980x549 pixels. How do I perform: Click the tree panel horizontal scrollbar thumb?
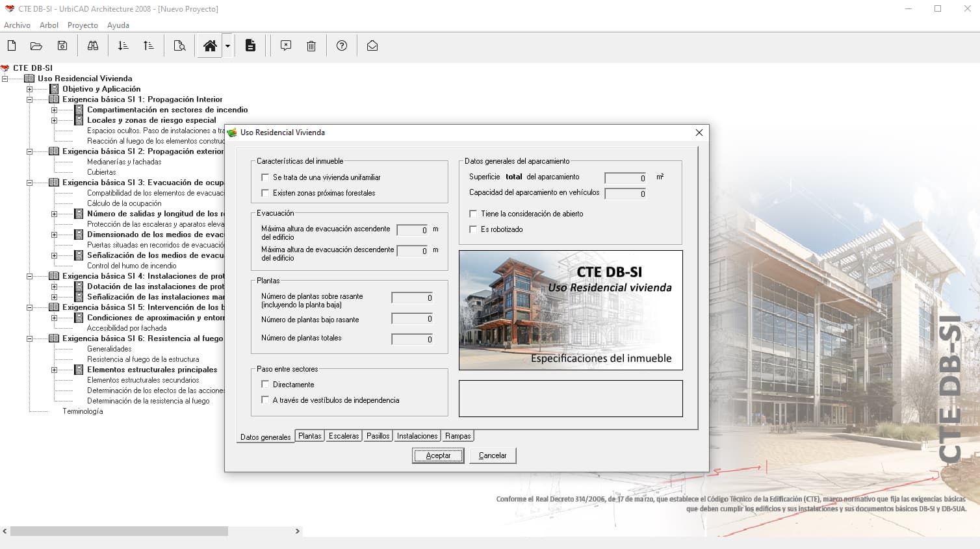pyautogui.click(x=119, y=531)
